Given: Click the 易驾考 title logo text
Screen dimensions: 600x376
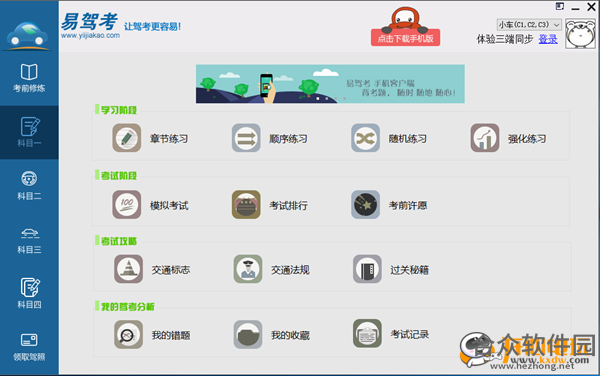Looking at the screenshot, I should (89, 21).
